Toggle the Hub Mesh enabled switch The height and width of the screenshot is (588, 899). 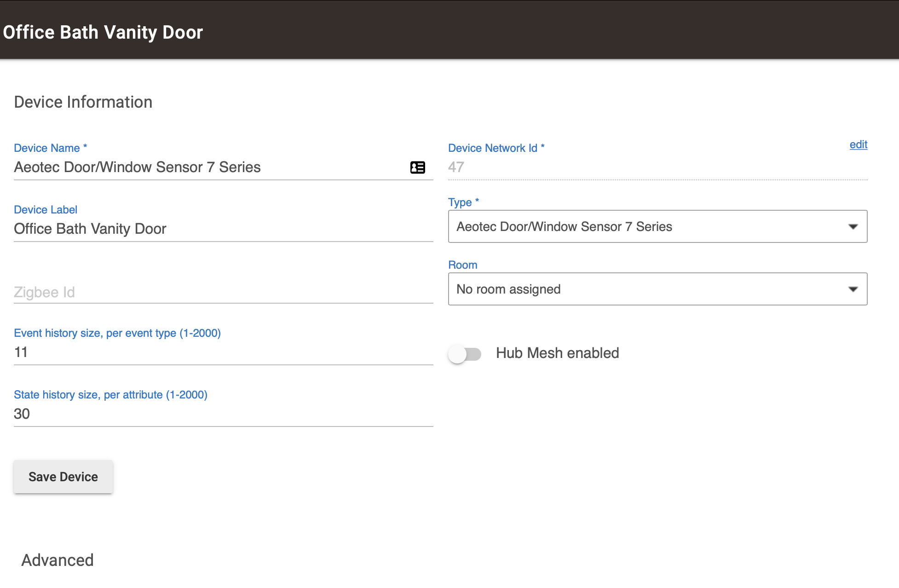coord(465,354)
